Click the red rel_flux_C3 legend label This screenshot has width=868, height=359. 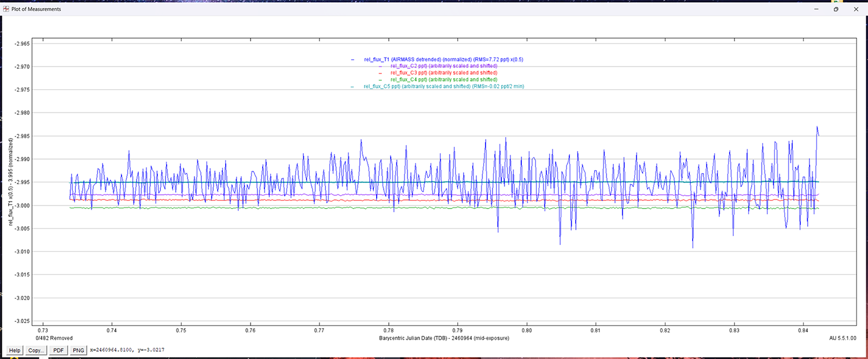[443, 73]
